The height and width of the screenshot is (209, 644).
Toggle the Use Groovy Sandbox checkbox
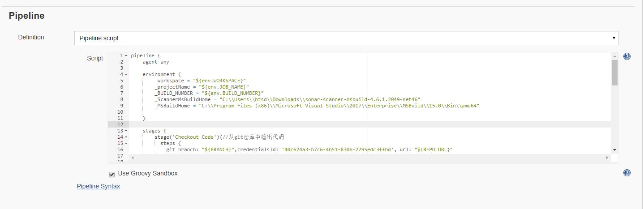coord(112,174)
